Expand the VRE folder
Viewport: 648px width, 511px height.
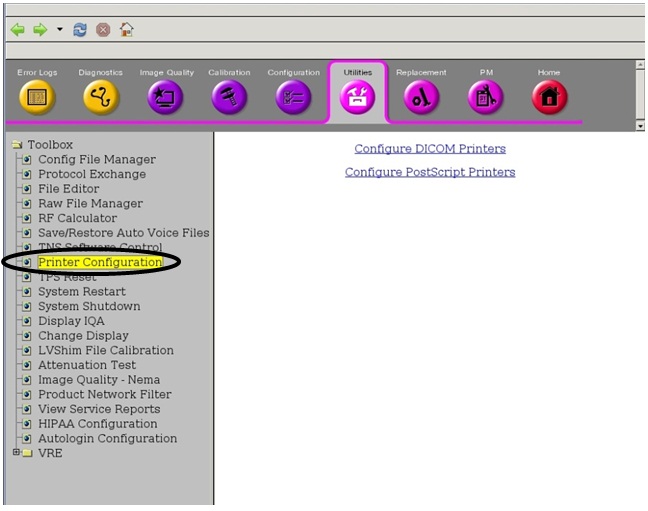point(16,453)
